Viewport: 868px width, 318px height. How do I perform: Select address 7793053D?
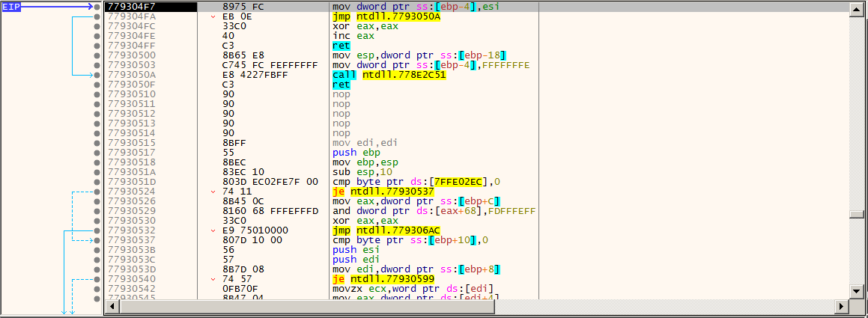tap(132, 269)
